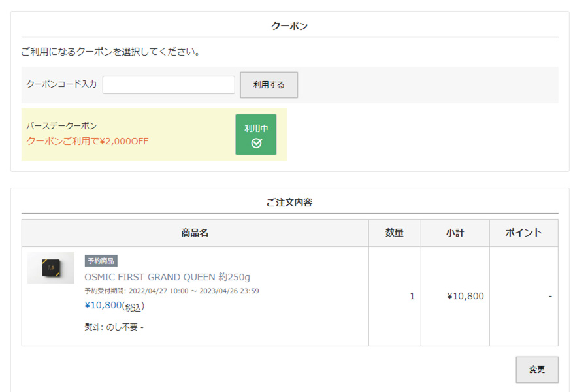The height and width of the screenshot is (392, 588).
Task: Select the green 利用中 coupon status icon
Action: pyautogui.click(x=256, y=135)
